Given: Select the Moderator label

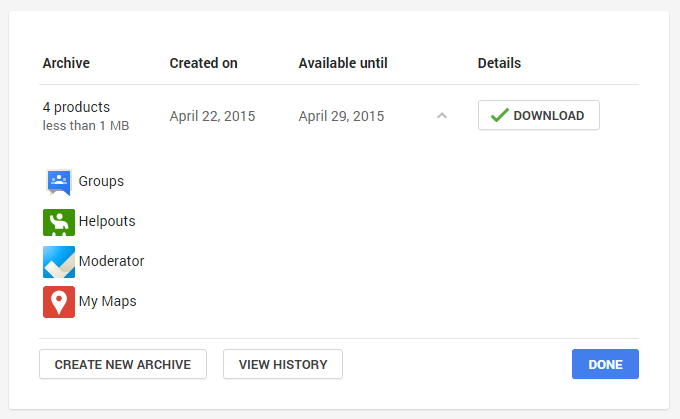Looking at the screenshot, I should pos(111,261).
